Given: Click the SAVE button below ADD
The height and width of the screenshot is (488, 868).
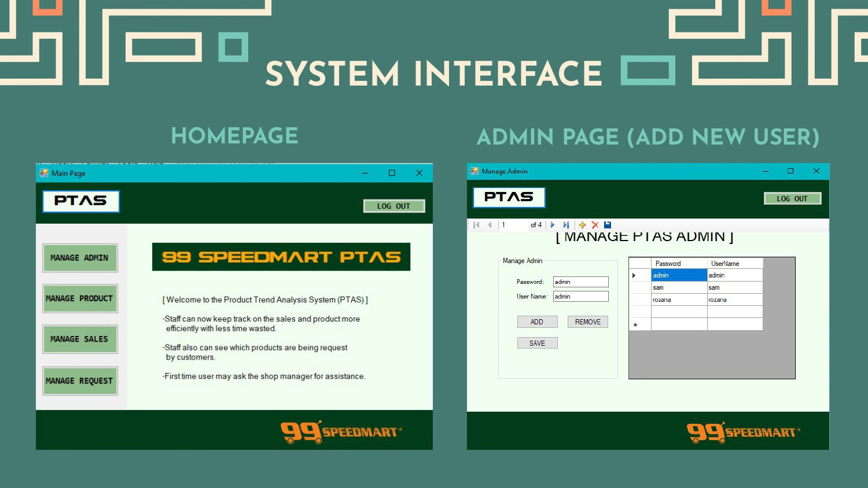Looking at the screenshot, I should tap(537, 343).
